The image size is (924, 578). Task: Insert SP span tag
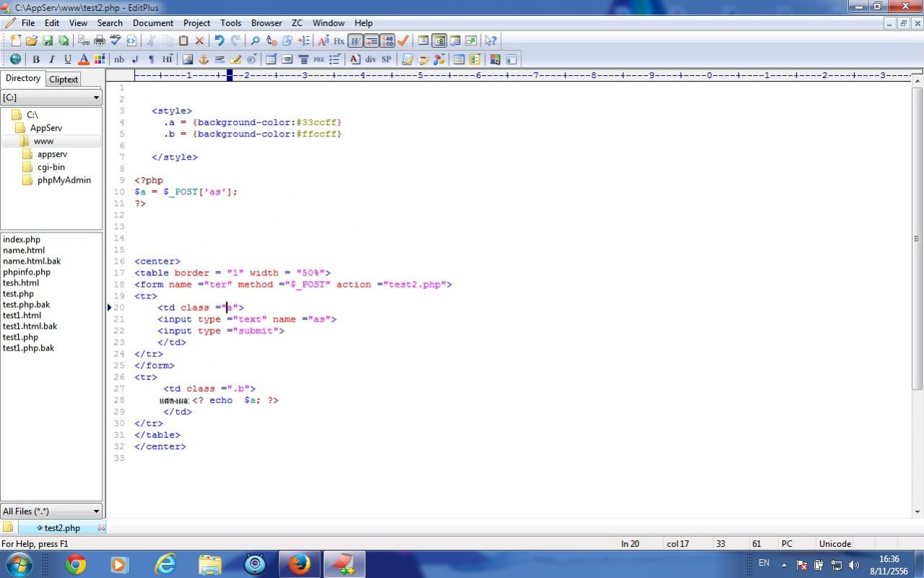[x=386, y=59]
